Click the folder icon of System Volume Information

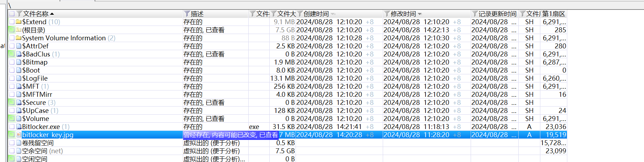[x=19, y=38]
